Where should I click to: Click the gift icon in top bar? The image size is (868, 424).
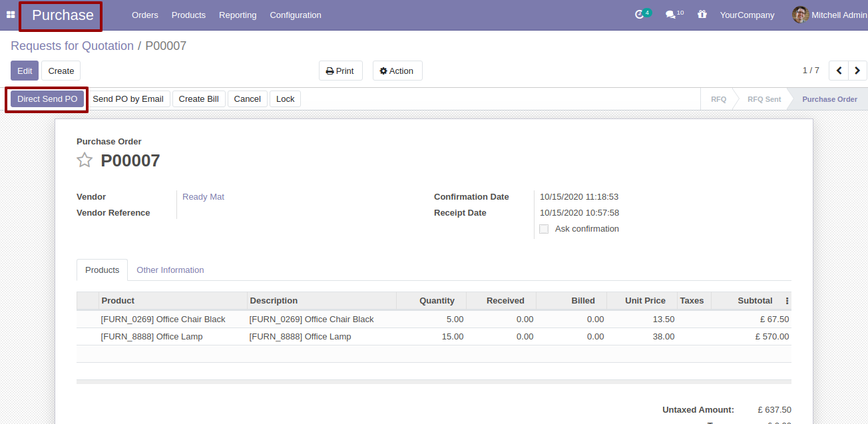point(702,15)
